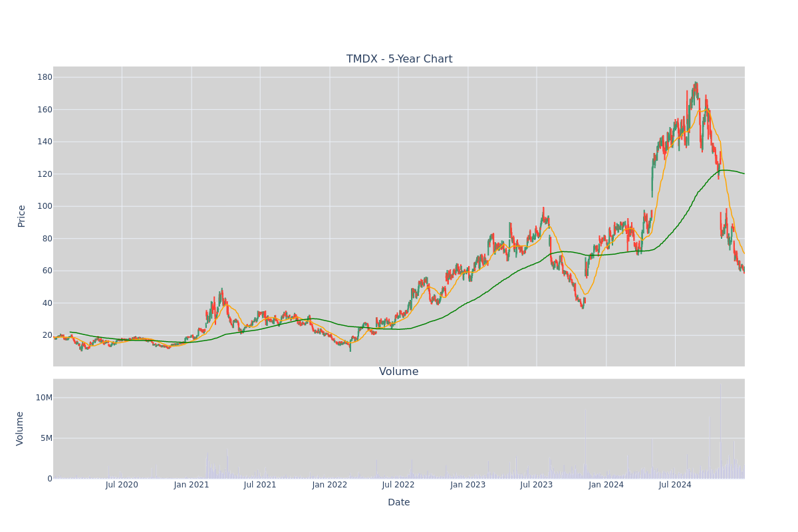The image size is (798, 532).
Task: Click the "Jul 2020" date tick label
Action: point(122,485)
